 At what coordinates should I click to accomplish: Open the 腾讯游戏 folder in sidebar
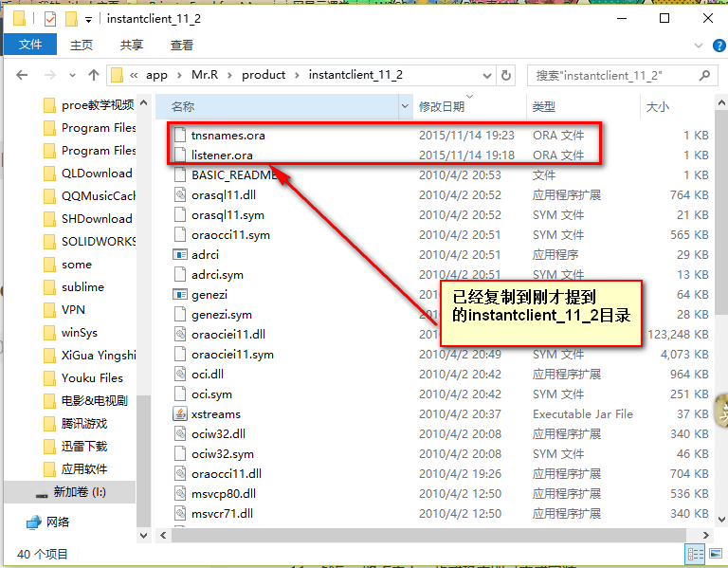75,424
